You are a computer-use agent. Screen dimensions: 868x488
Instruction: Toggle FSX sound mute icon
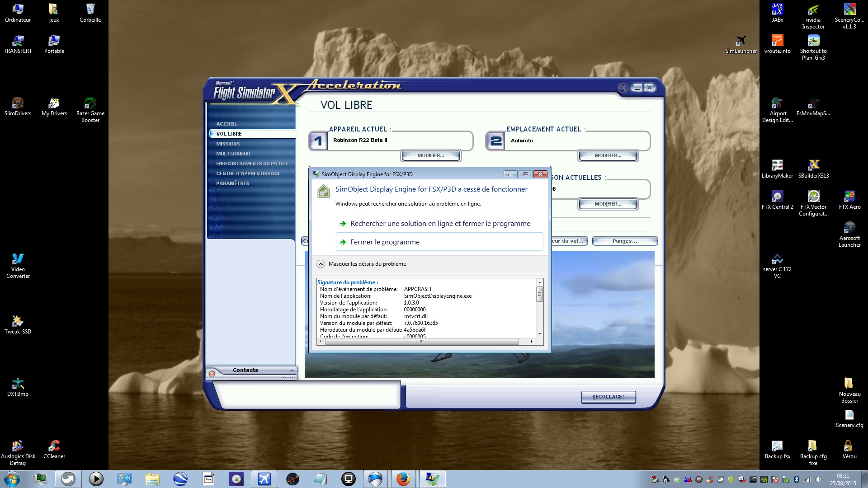click(x=623, y=88)
